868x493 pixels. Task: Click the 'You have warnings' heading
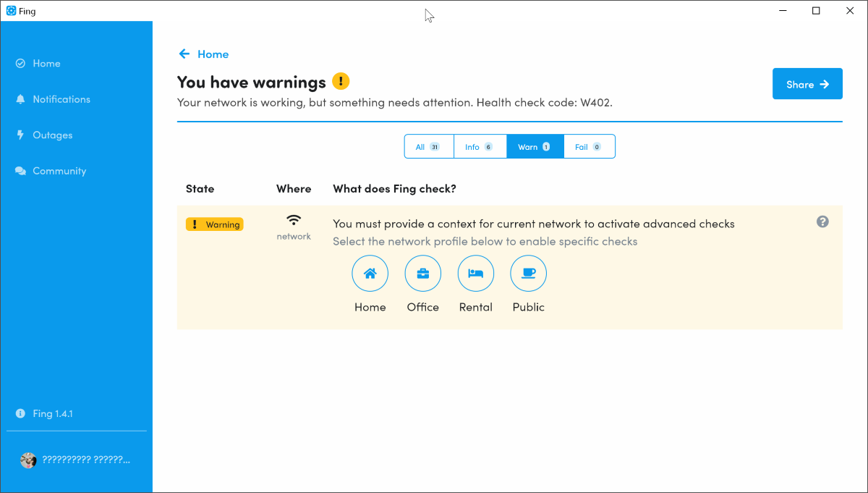(252, 82)
